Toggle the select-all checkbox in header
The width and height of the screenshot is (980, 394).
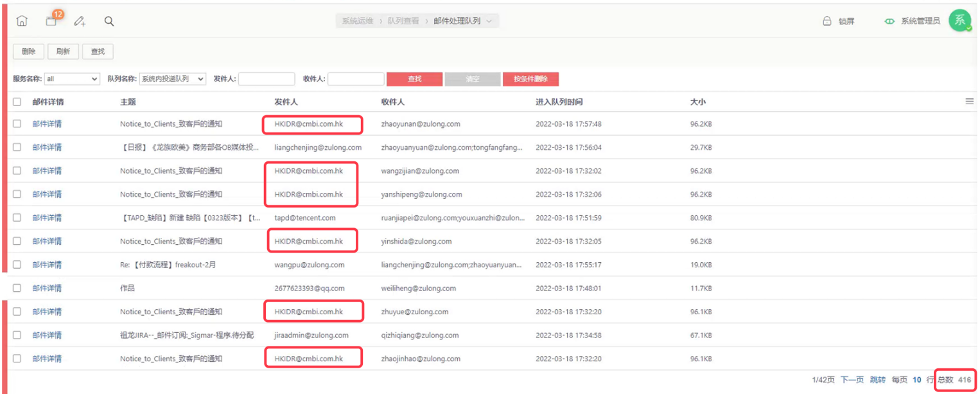pyautogui.click(x=17, y=102)
